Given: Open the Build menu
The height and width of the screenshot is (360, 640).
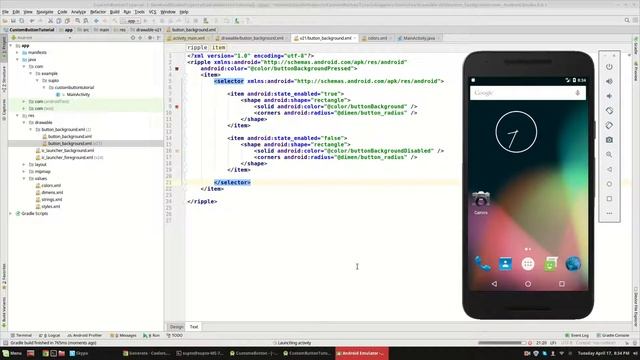Looking at the screenshot, I should [115, 12].
